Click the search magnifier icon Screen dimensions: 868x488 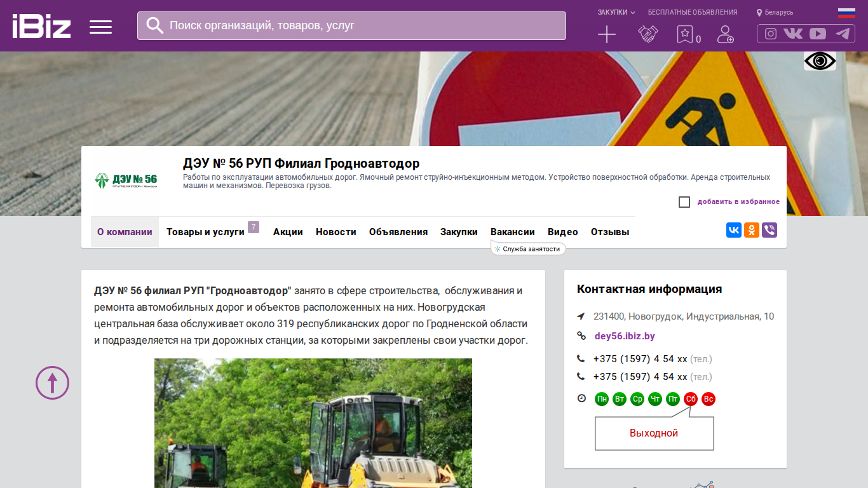pos(155,25)
